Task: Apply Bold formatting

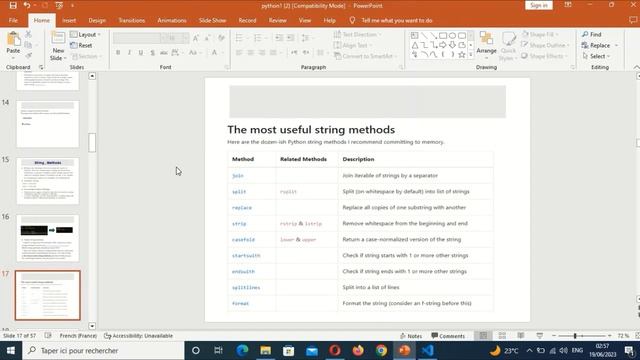Action: click(118, 52)
